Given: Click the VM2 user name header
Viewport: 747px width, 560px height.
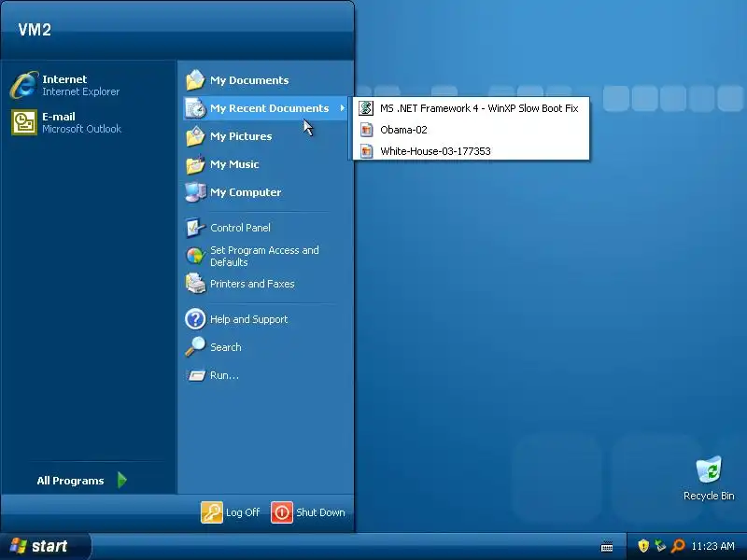Looking at the screenshot, I should (x=35, y=30).
